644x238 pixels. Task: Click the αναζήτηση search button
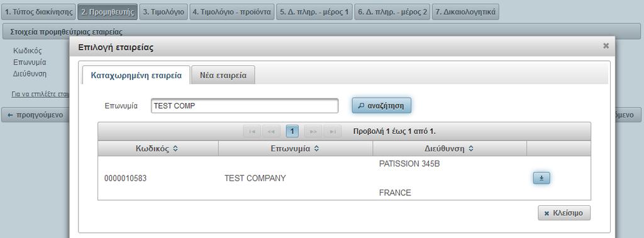tap(381, 105)
